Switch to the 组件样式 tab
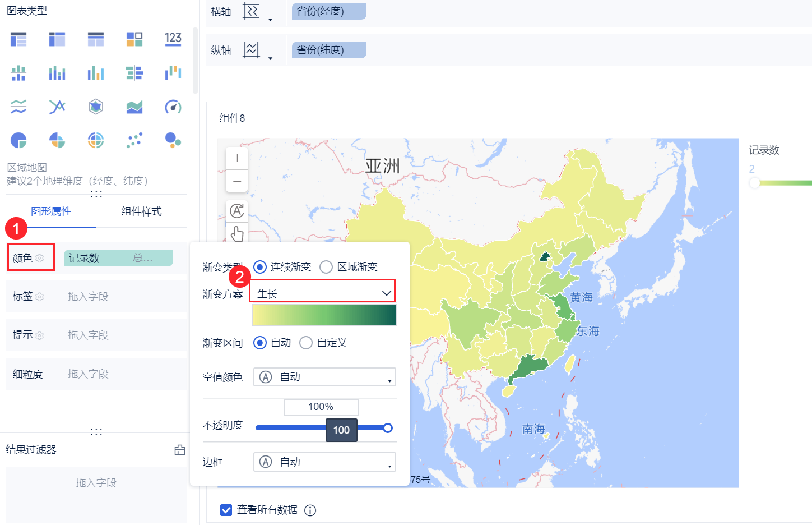Image resolution: width=812 pixels, height=525 pixels. [141, 211]
